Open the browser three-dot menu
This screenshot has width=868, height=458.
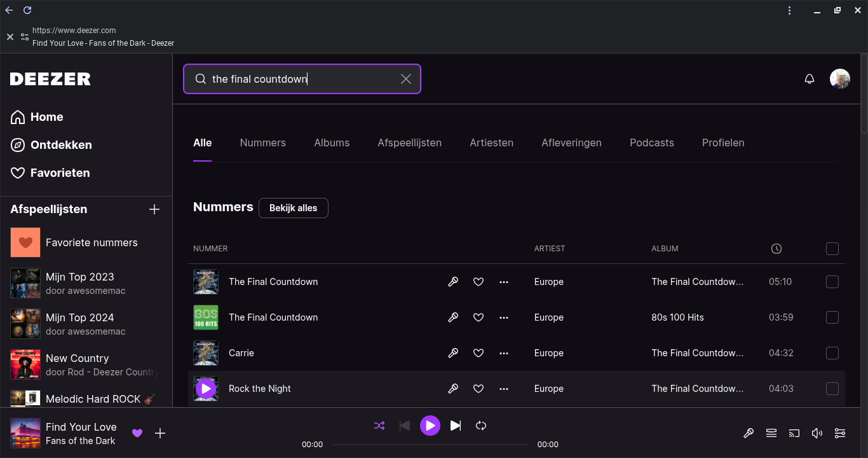(789, 10)
